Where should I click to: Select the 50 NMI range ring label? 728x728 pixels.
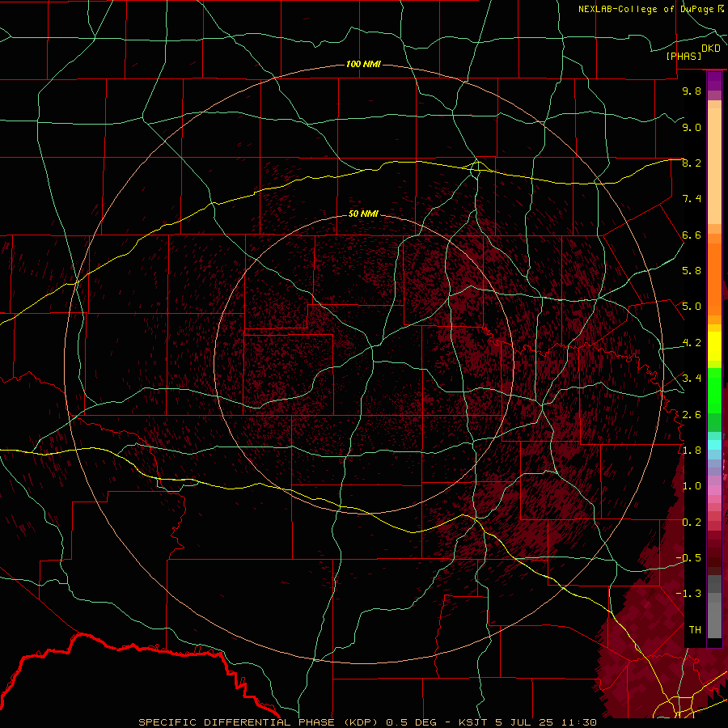[363, 214]
